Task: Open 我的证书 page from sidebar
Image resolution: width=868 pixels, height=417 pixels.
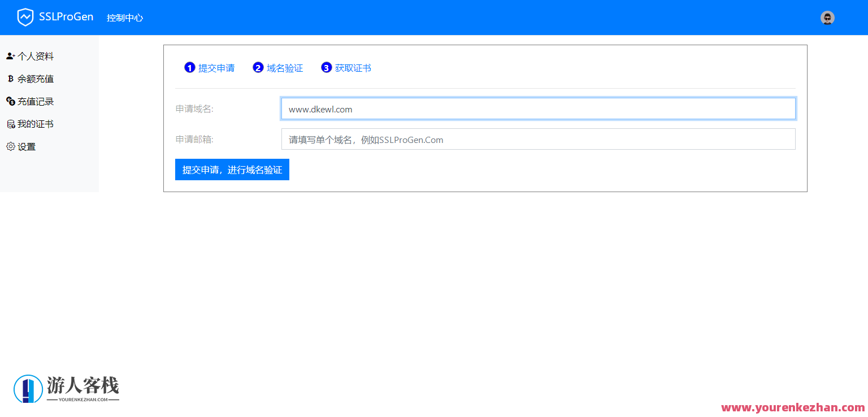Action: (36, 124)
